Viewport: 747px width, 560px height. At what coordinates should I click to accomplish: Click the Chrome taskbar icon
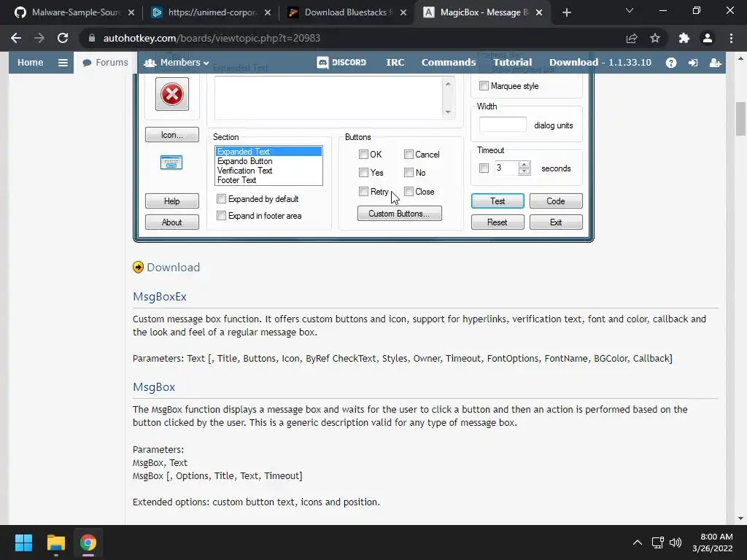pyautogui.click(x=88, y=542)
